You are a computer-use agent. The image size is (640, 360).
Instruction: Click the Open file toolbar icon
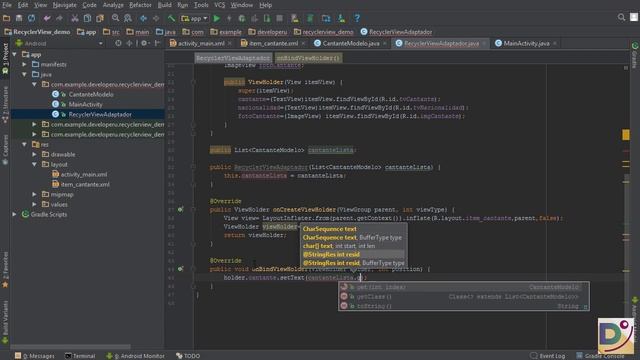pyautogui.click(x=7, y=18)
